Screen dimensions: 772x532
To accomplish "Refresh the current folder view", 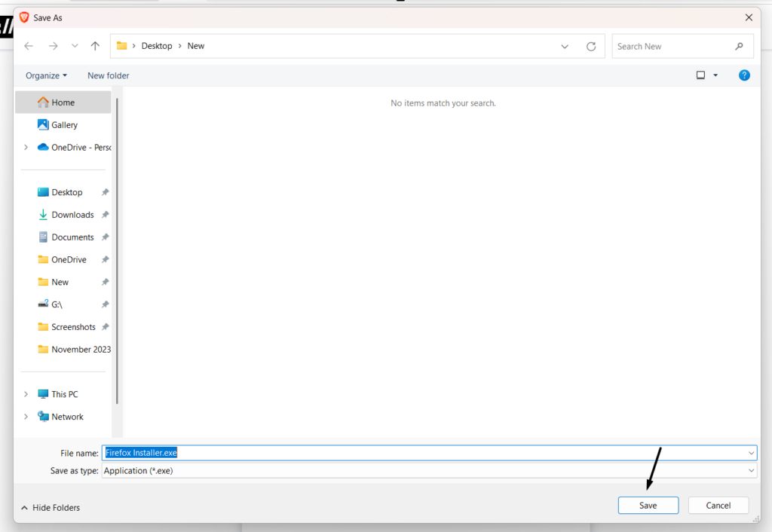I will coord(591,46).
